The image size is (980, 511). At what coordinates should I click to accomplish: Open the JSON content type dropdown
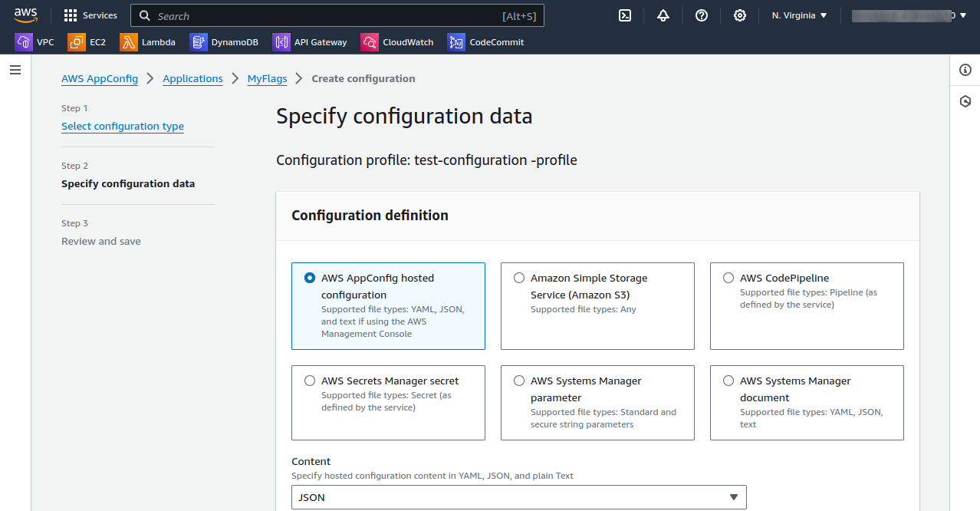coord(519,497)
